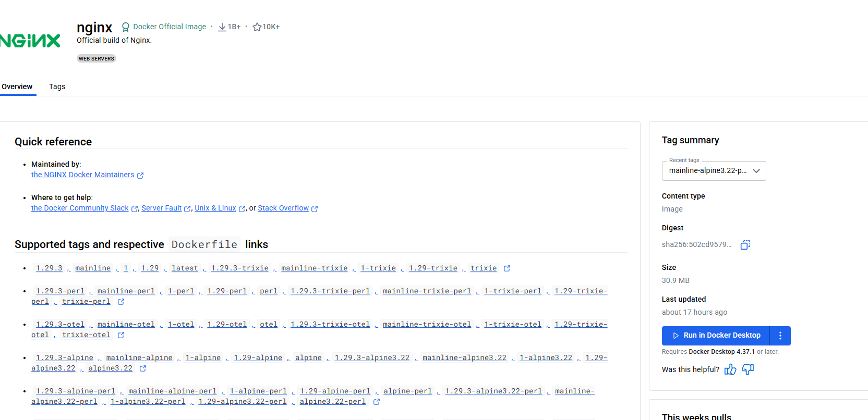Open the 1-trixie tag link

378,268
